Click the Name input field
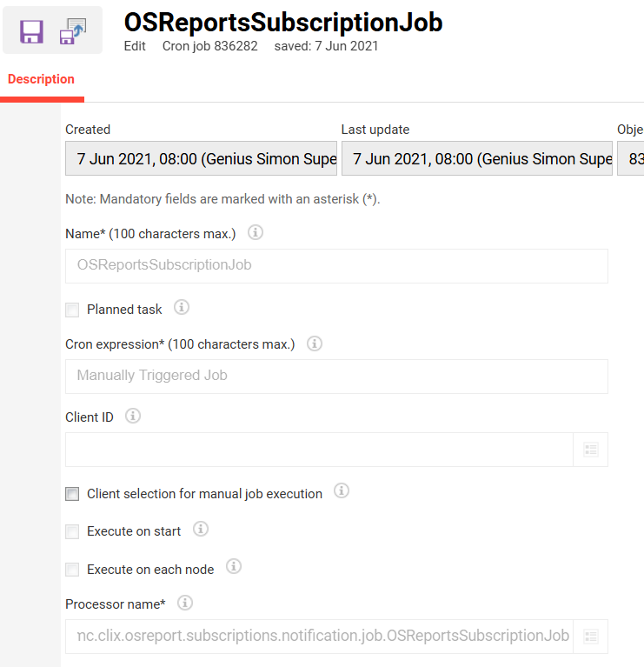Screen dimensions: 644x667 tap(336, 265)
